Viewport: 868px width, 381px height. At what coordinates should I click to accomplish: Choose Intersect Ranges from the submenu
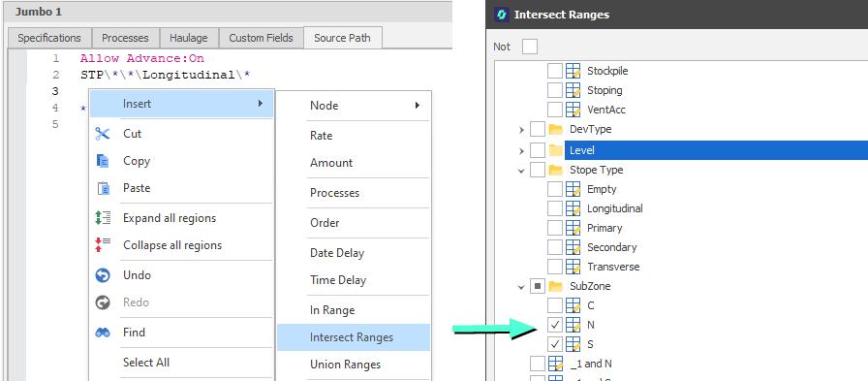tap(354, 337)
